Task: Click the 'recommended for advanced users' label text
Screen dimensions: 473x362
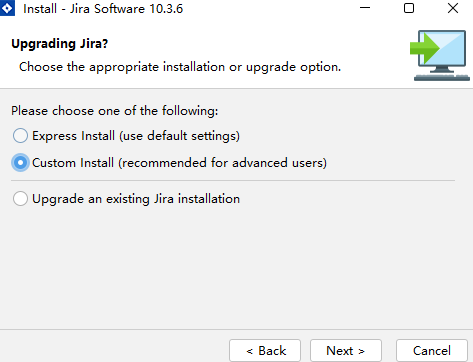Action: tap(223, 163)
